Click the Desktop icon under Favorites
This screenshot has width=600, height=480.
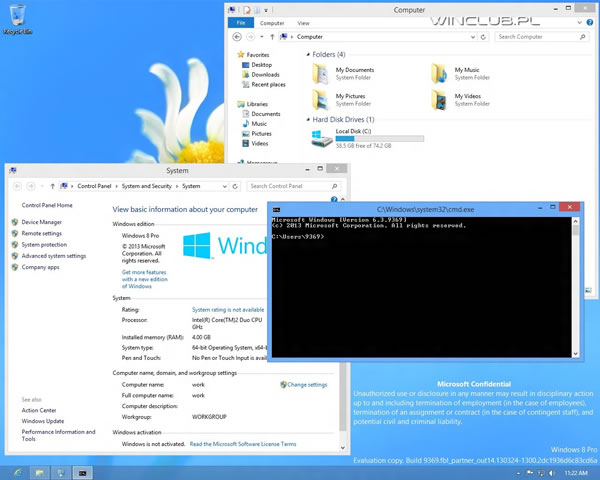coord(246,65)
